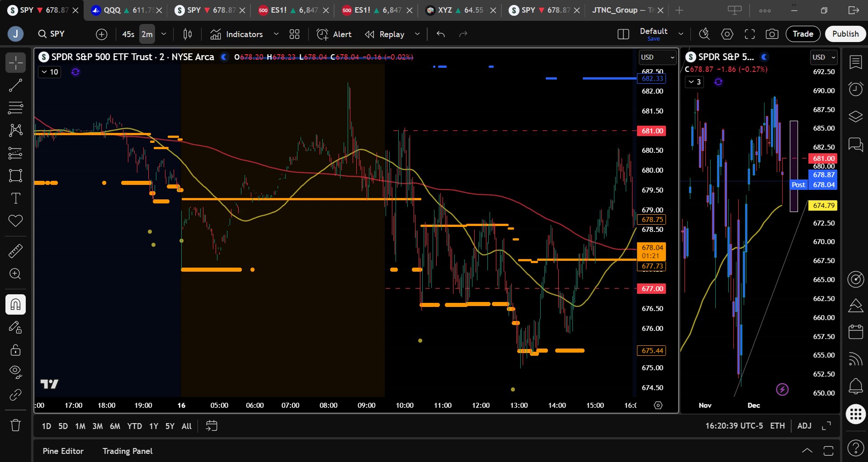868x462 pixels.
Task: Open the Indicators dialog
Action: 236,34
